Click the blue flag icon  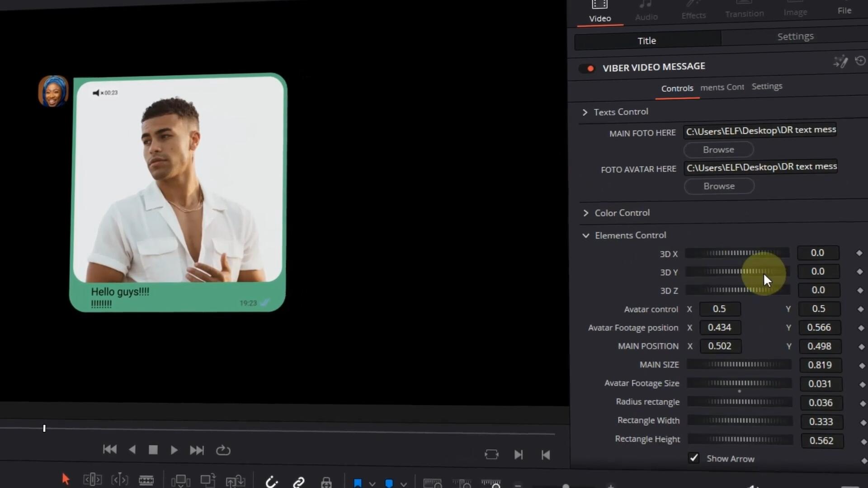358,483
